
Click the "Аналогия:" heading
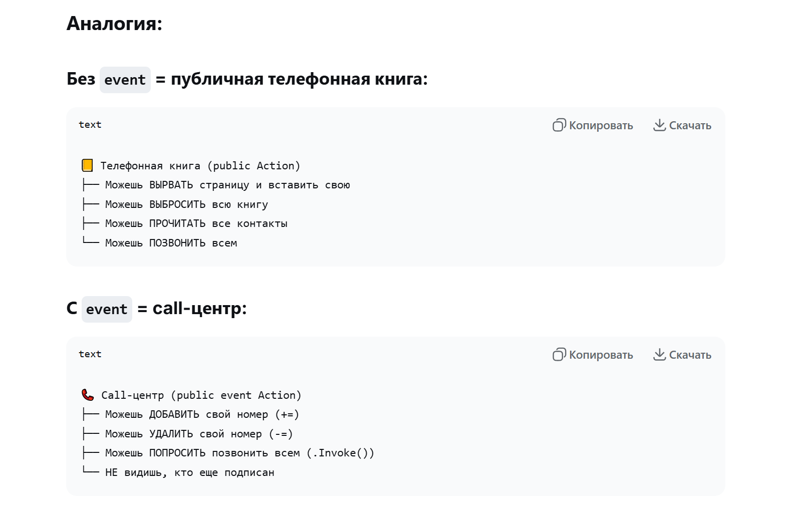115,24
